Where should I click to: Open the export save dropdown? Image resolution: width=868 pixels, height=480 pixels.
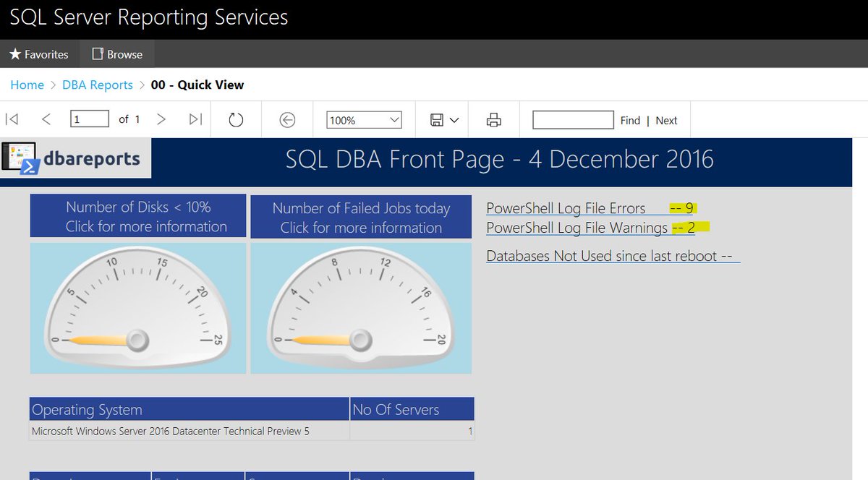coord(444,120)
